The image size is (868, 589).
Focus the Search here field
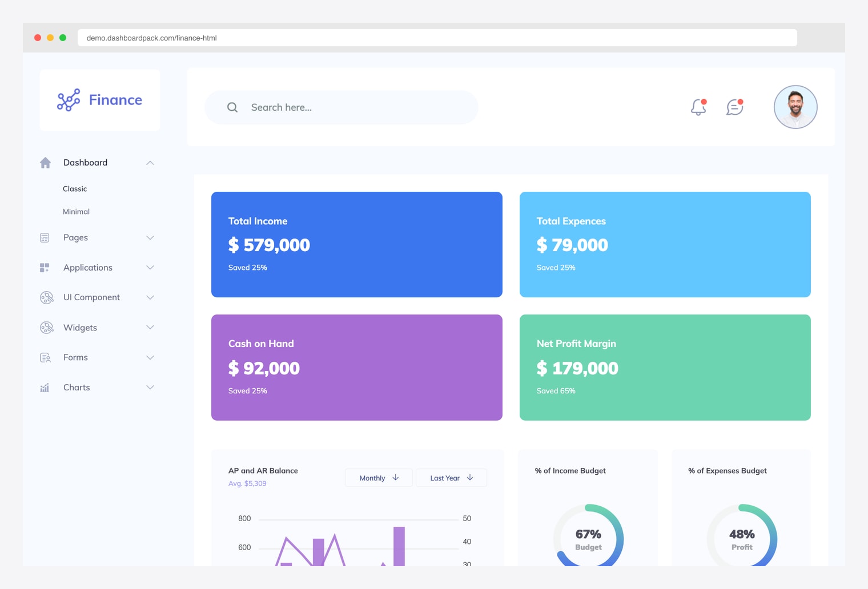(341, 107)
